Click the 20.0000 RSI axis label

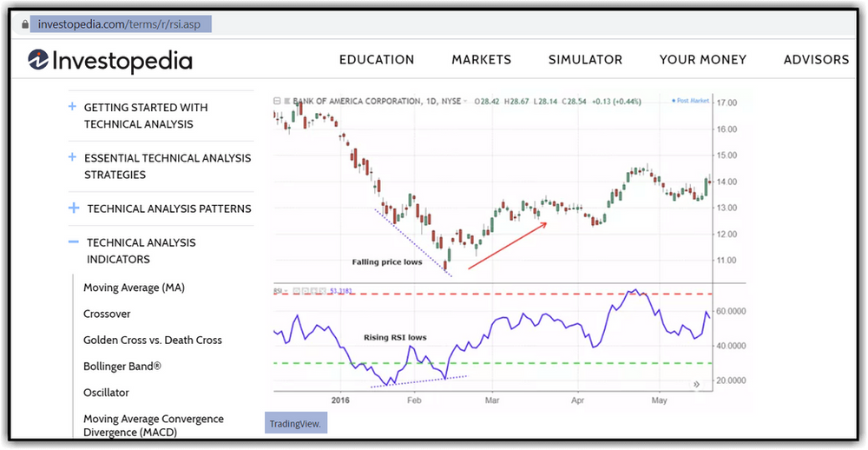(731, 381)
